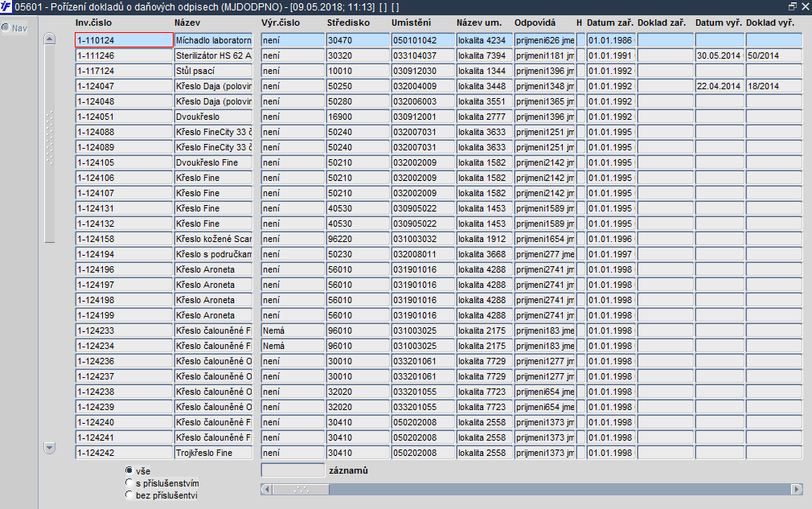812x509 pixels.
Task: Click date cell 01.01.1997
Action: [x=611, y=254]
